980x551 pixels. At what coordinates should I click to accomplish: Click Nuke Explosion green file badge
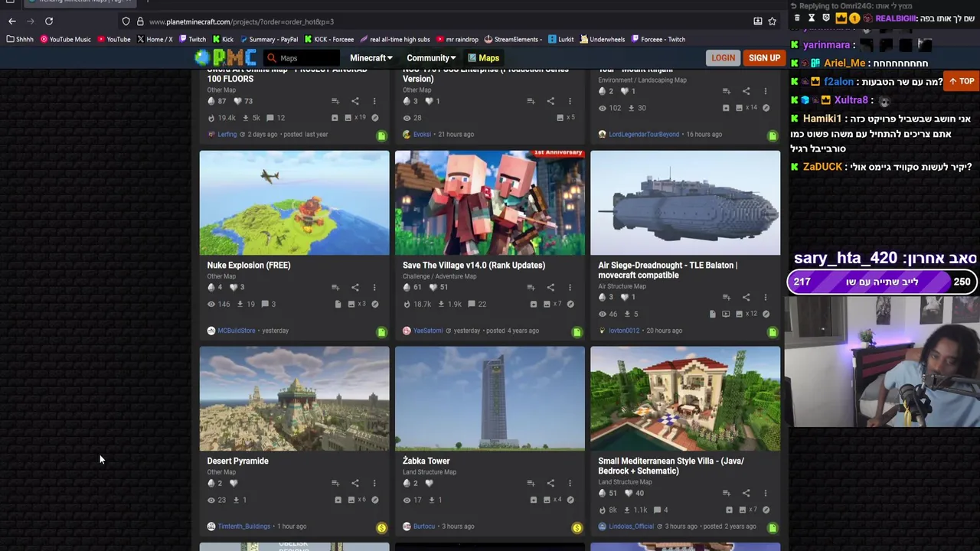[381, 332]
